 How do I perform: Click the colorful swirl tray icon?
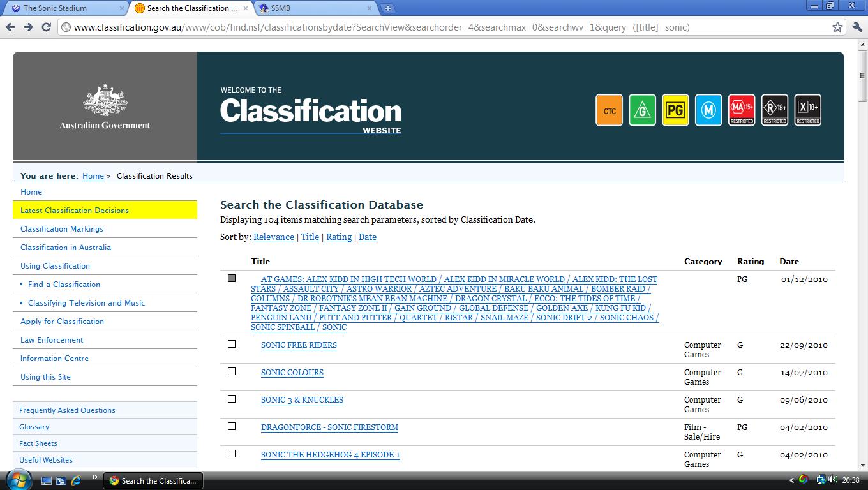pyautogui.click(x=804, y=480)
